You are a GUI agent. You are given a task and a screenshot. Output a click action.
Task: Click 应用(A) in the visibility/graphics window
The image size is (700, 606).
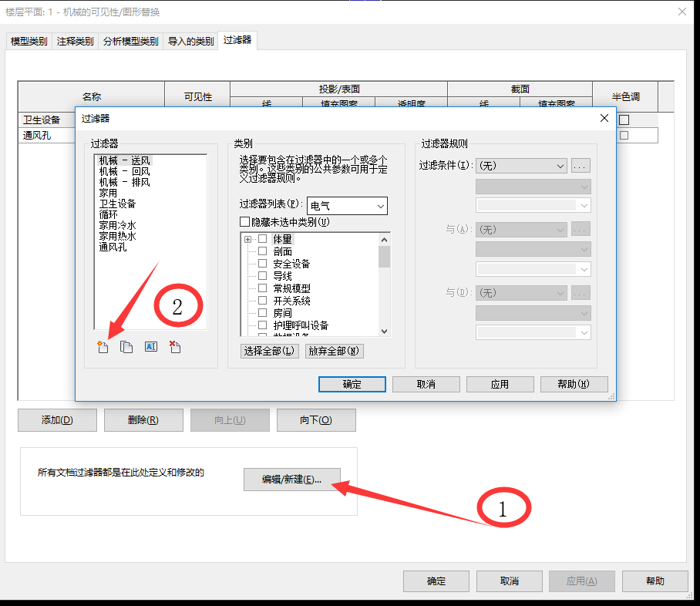click(x=582, y=581)
